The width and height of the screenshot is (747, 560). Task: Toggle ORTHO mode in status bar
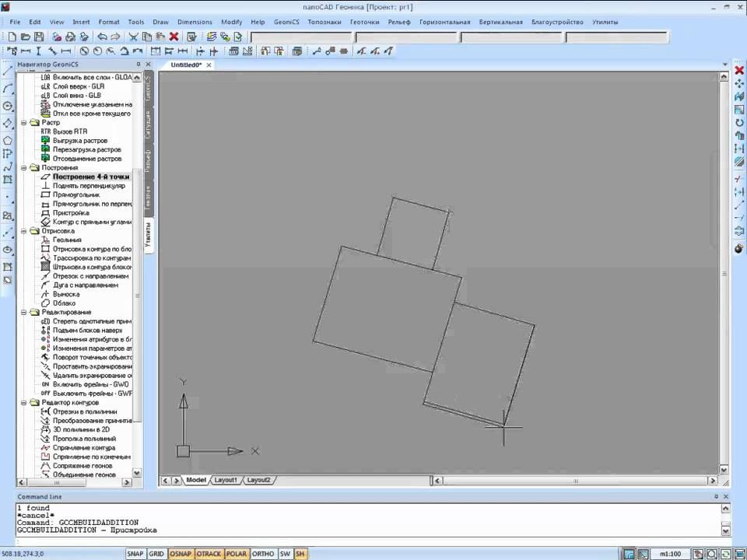[x=263, y=554]
